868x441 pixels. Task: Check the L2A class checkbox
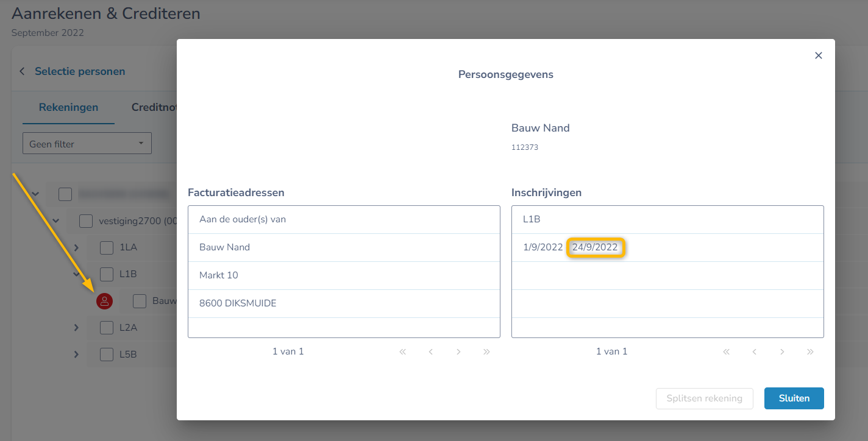[x=107, y=328]
